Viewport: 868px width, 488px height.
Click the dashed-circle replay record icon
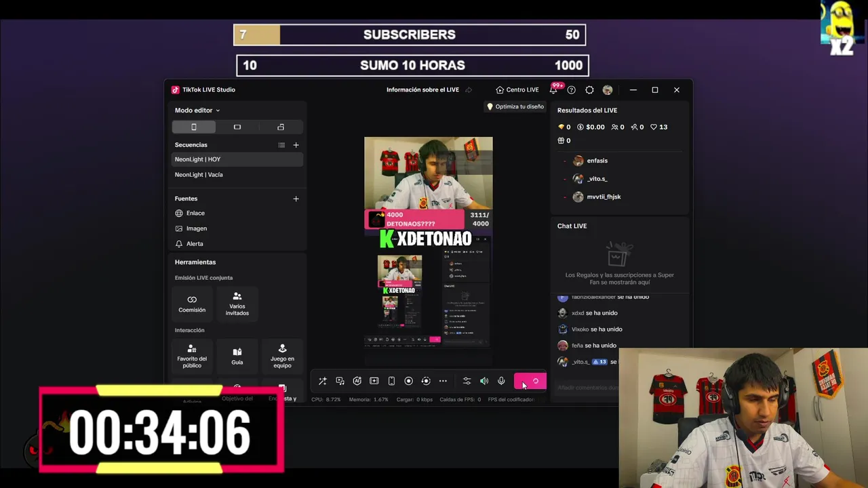(426, 381)
